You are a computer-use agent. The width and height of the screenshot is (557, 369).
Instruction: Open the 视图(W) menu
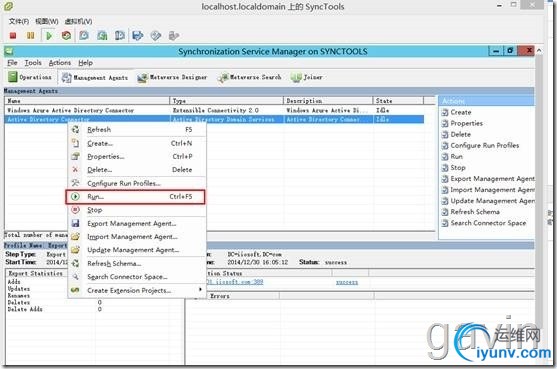click(x=47, y=21)
